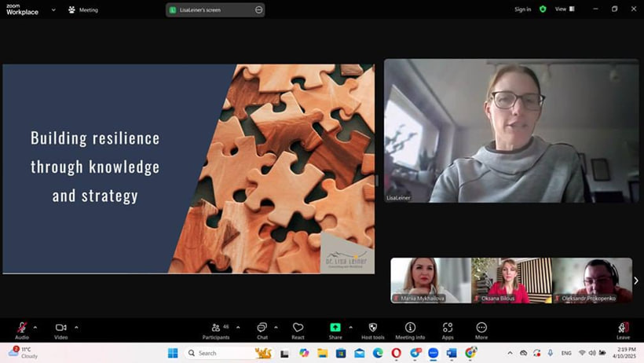Open LisaLeiner's screen share options
Viewport: 644px width, 363px height.
[258, 9]
